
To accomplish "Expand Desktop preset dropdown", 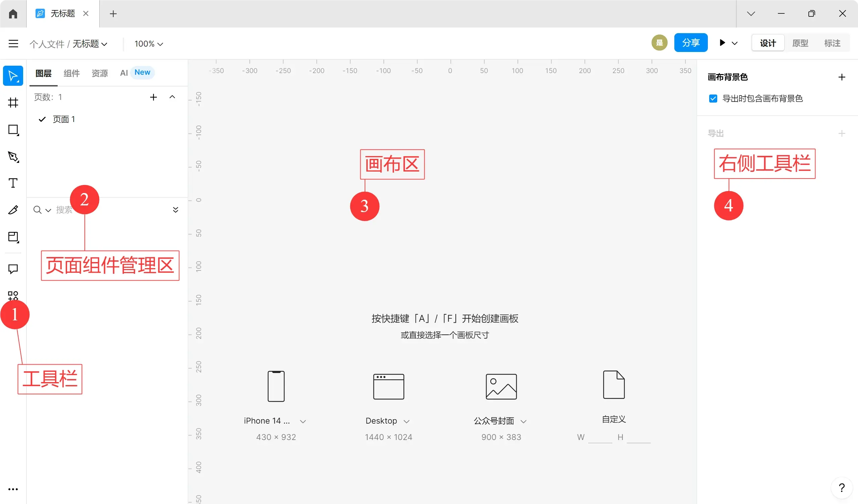I will (407, 422).
